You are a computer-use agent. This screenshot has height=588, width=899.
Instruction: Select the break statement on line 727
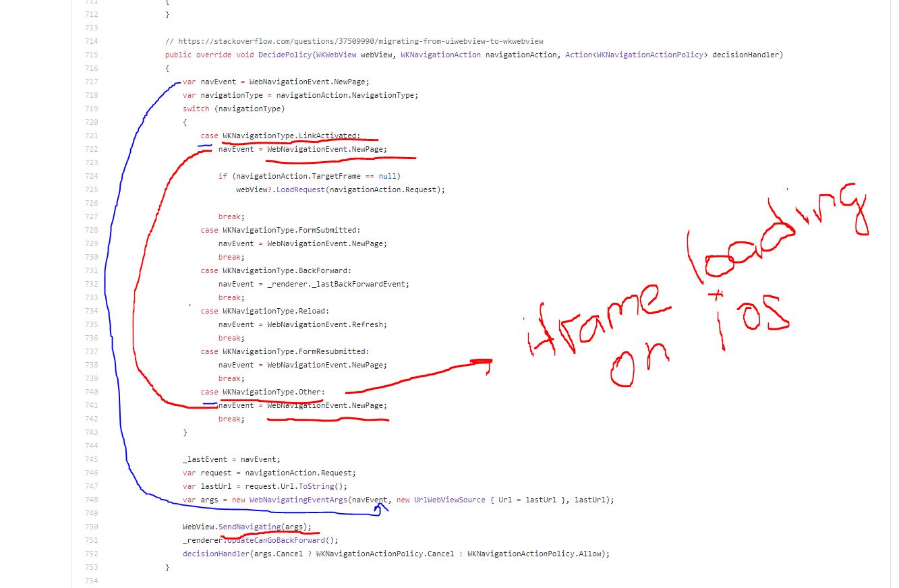coord(229,216)
